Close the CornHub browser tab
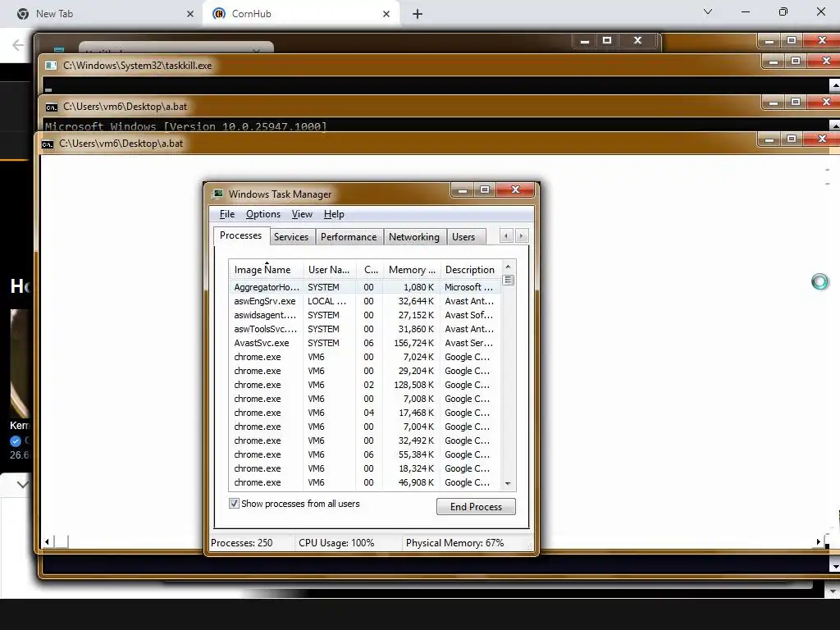The height and width of the screenshot is (630, 840). [386, 14]
